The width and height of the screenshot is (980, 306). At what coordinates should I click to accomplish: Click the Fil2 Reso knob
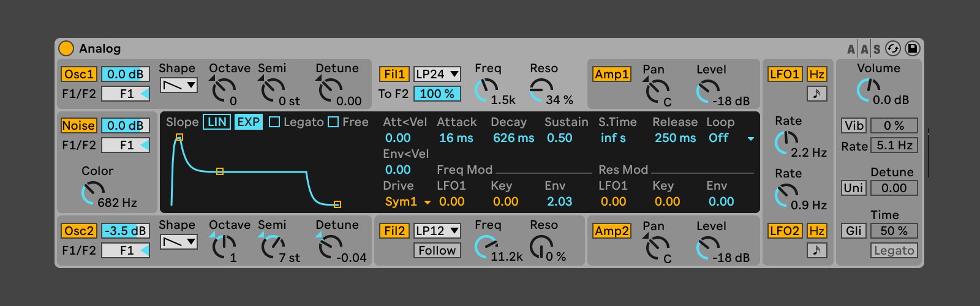[541, 247]
